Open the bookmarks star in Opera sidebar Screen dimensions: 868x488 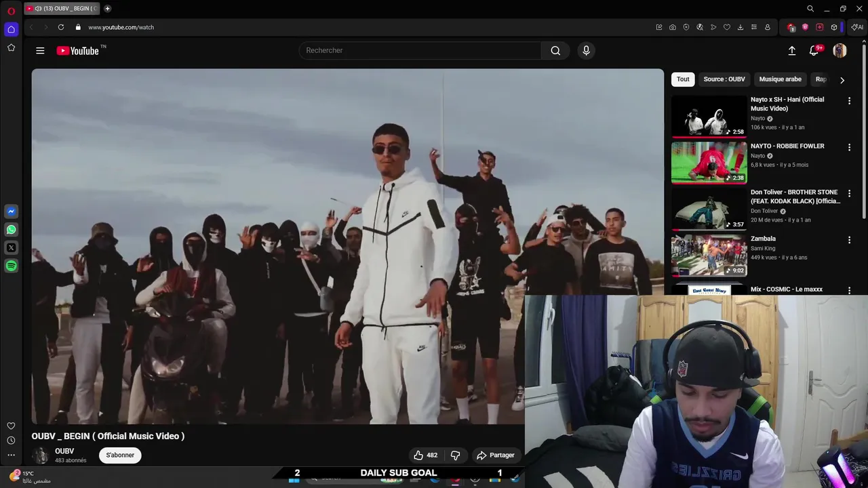[x=11, y=47]
